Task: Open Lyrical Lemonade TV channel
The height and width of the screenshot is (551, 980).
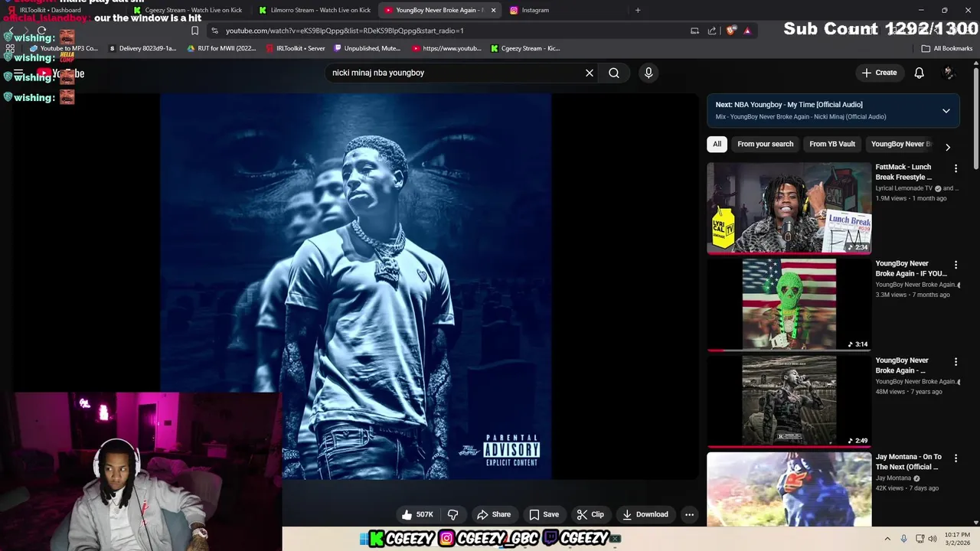Action: click(903, 188)
